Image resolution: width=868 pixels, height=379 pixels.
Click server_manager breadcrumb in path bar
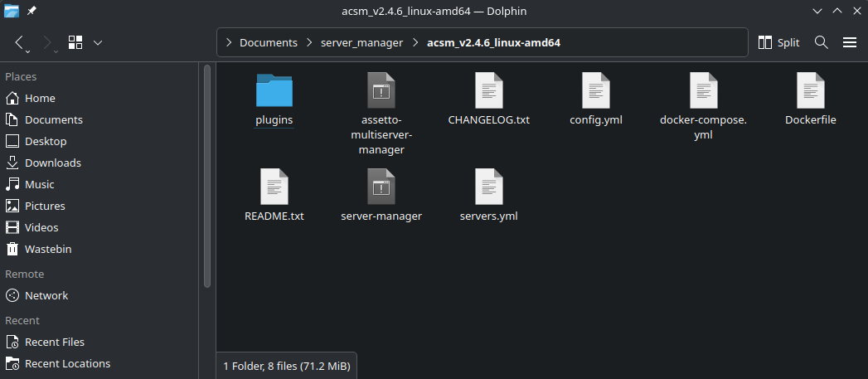[x=362, y=42]
